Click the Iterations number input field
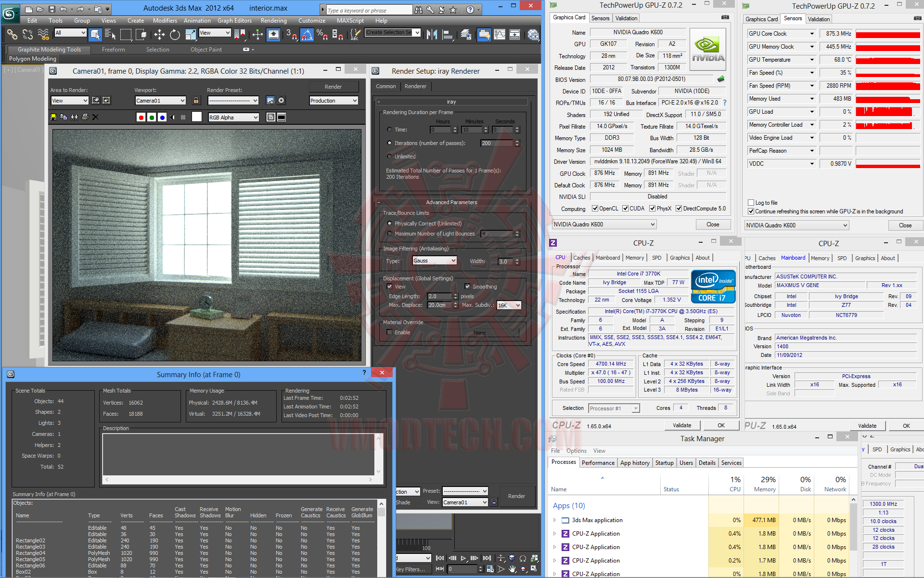Viewport: 924px width, 578px height. [497, 143]
